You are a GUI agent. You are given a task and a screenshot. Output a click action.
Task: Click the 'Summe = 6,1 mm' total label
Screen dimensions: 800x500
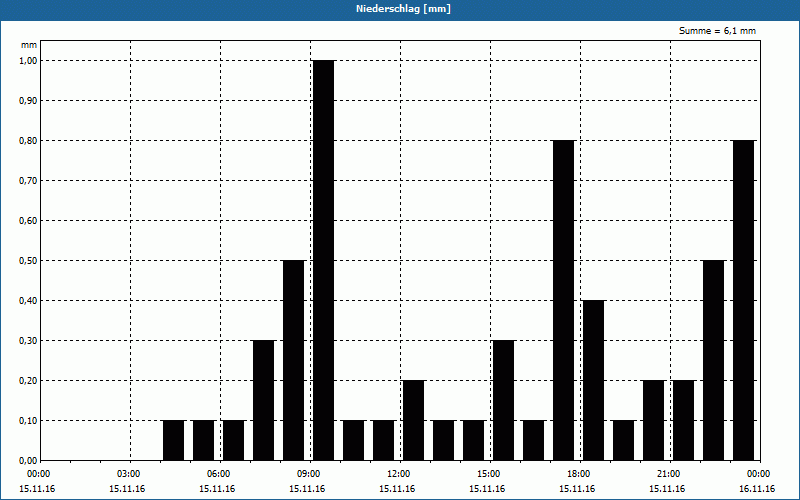tap(717, 31)
